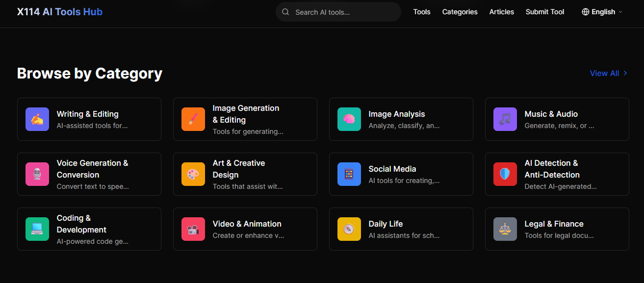Click the Voice Generation microphone icon
This screenshot has width=644, height=283.
pyautogui.click(x=37, y=174)
